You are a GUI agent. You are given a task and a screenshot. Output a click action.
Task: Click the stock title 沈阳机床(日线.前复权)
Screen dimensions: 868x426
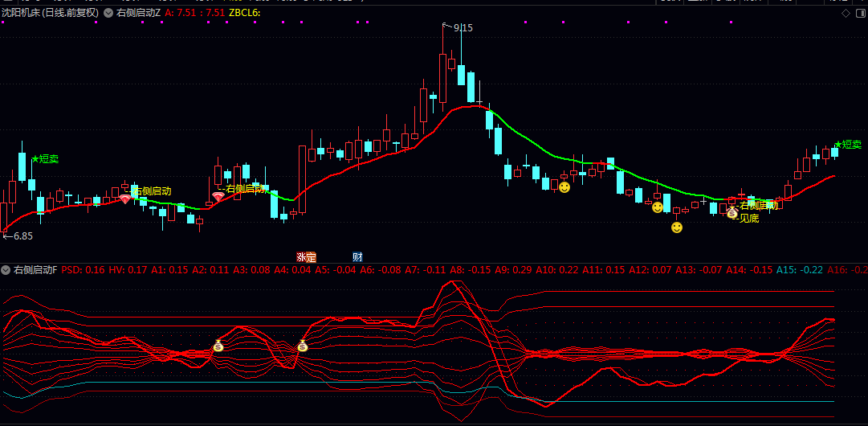[50, 13]
